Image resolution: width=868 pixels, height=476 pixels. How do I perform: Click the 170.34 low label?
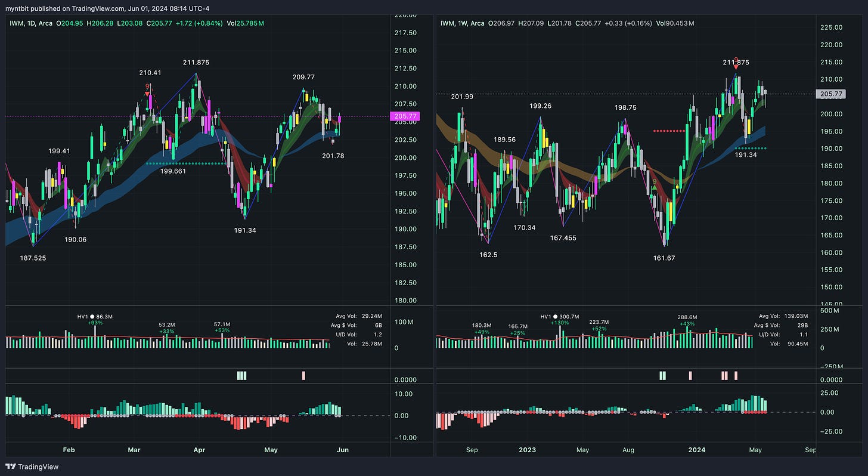click(524, 227)
